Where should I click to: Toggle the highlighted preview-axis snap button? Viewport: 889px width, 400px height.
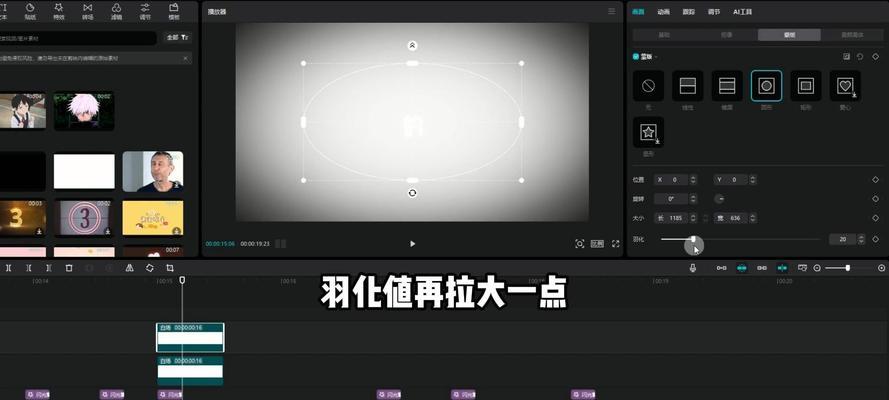(x=782, y=268)
